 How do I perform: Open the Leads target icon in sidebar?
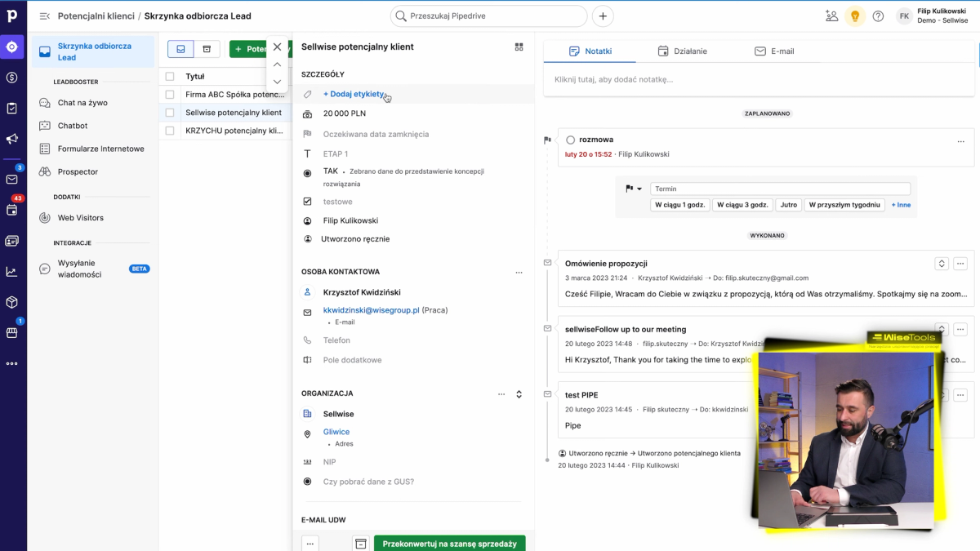click(12, 47)
